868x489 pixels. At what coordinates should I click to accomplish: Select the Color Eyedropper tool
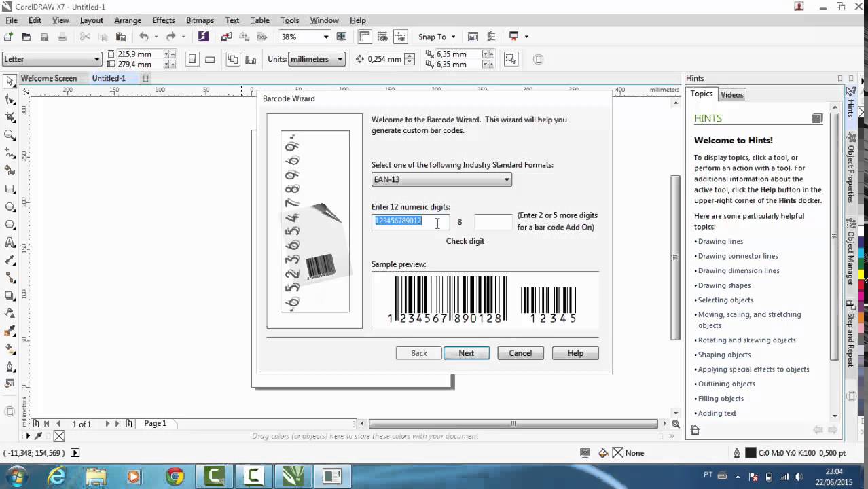click(x=10, y=331)
